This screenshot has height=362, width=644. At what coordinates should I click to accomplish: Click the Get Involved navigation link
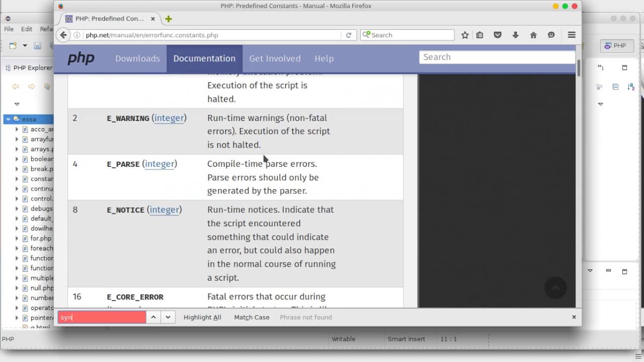point(275,58)
